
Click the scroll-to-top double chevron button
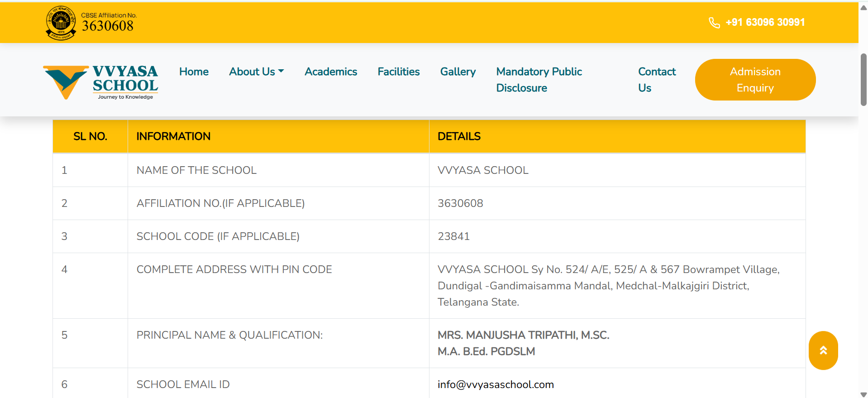(823, 350)
